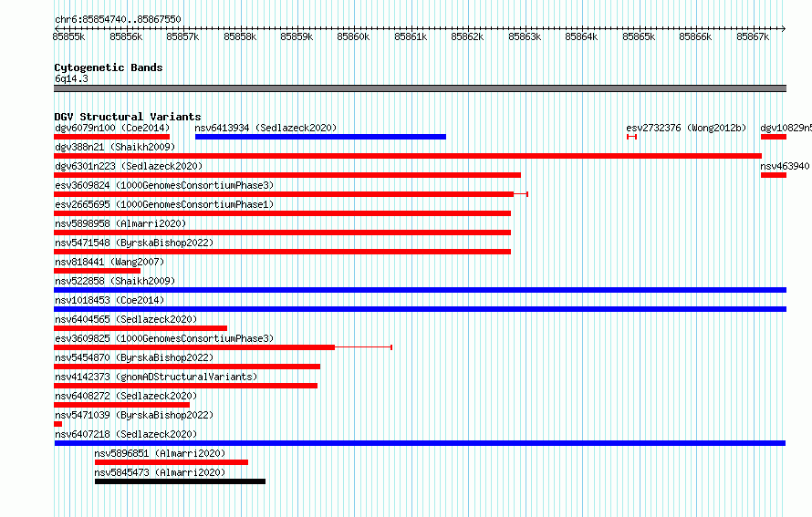Select the red nsv6408272 variant bar
812x517 pixels.
(121, 405)
